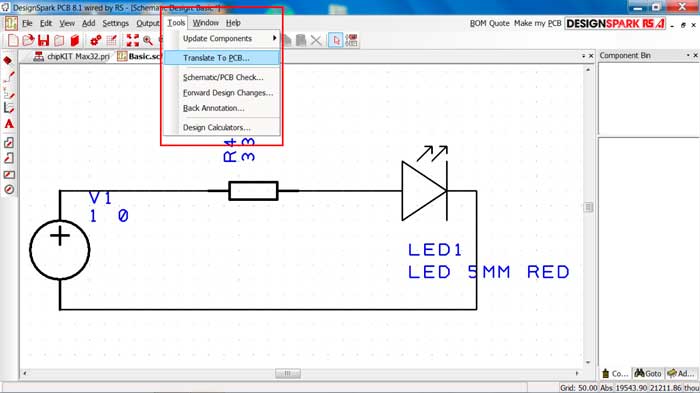Click the grey X delete icon in toolbar
Viewport: 700px width, 393px height.
click(316, 41)
